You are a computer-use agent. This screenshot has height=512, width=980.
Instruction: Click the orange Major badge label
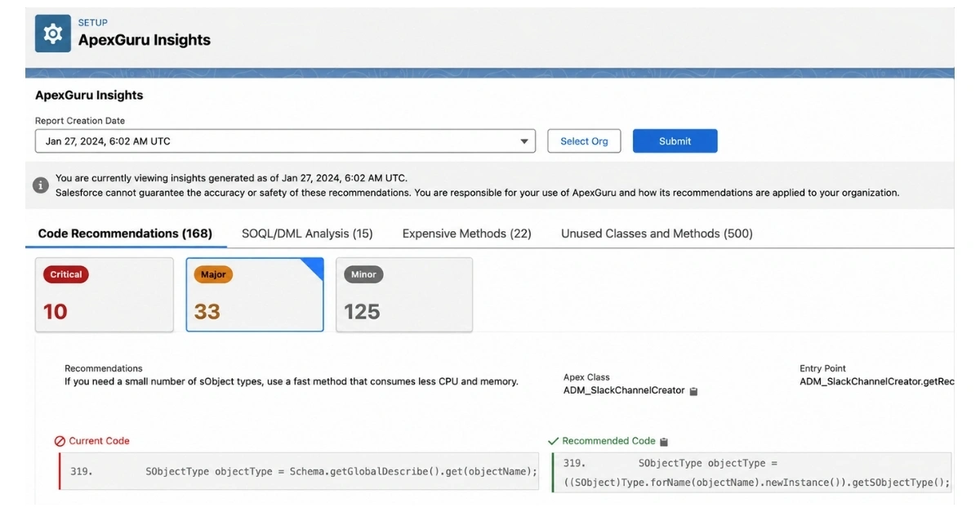(x=213, y=274)
